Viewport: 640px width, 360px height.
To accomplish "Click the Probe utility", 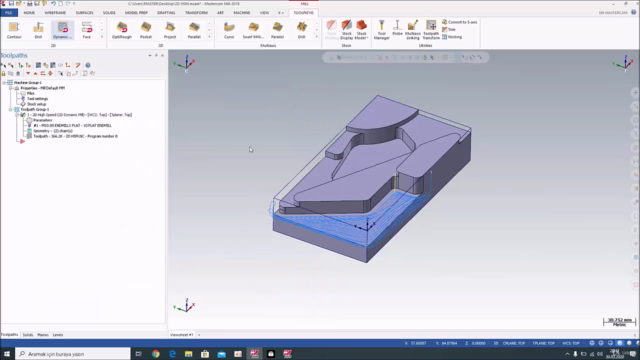I will pyautogui.click(x=397, y=29).
